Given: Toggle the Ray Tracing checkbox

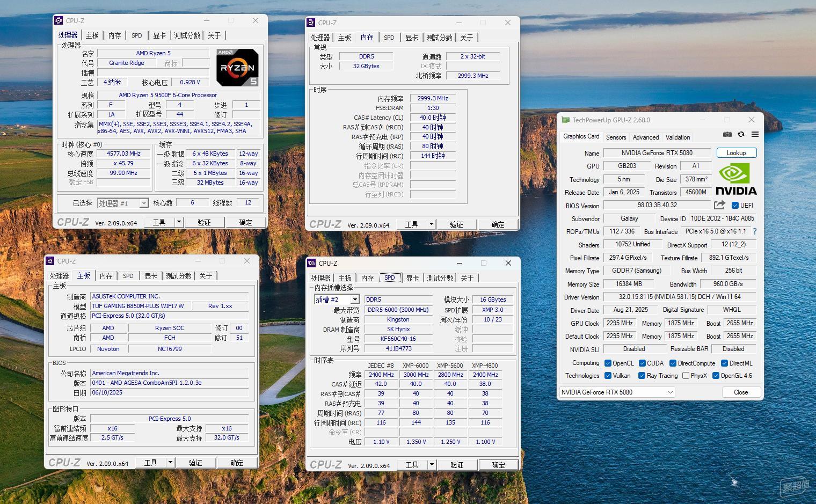Looking at the screenshot, I should point(642,376).
